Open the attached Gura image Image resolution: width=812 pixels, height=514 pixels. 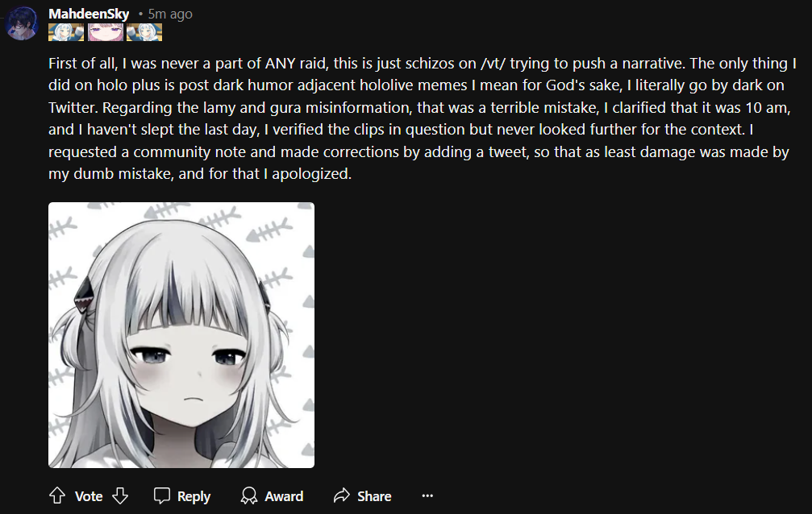[181, 335]
